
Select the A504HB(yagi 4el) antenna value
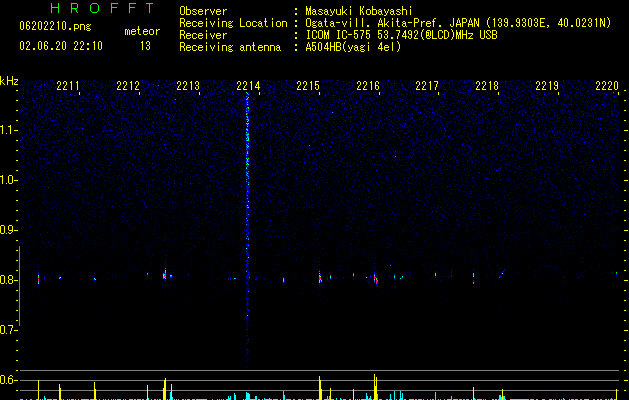tap(353, 47)
